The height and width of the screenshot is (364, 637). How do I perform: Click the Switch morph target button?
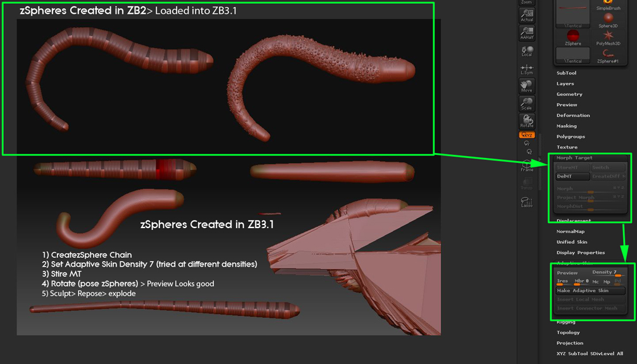pos(608,167)
